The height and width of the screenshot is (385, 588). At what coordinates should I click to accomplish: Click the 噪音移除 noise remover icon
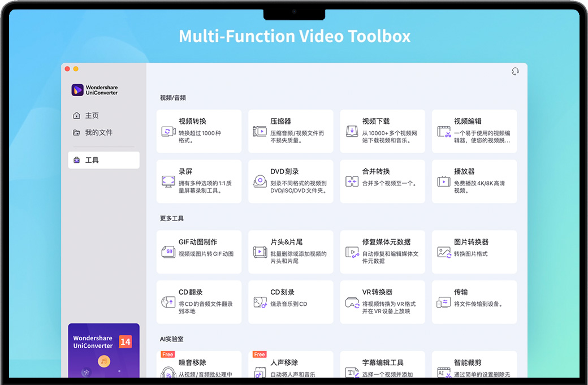[x=168, y=372]
